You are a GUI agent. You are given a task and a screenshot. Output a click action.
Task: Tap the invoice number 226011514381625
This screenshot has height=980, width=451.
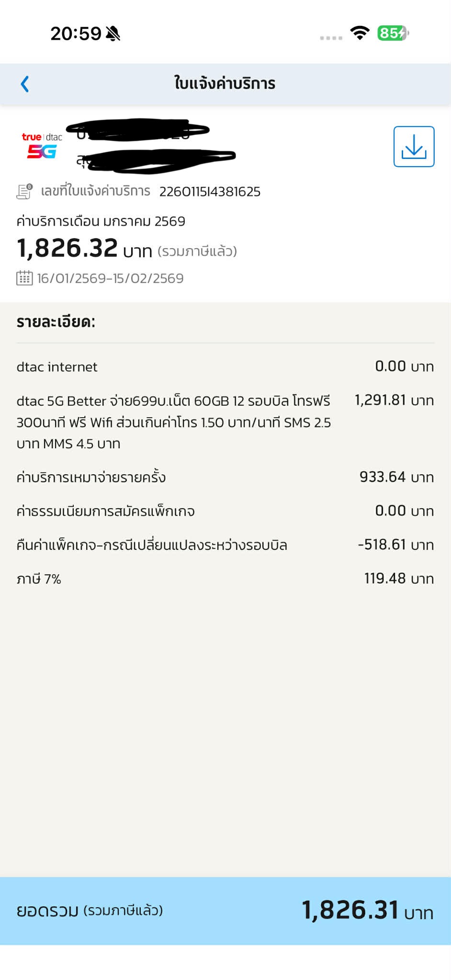pos(210,192)
